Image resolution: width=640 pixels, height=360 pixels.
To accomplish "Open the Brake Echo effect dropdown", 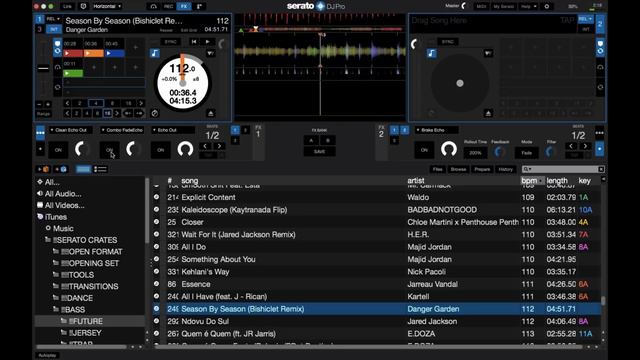I will pos(436,130).
